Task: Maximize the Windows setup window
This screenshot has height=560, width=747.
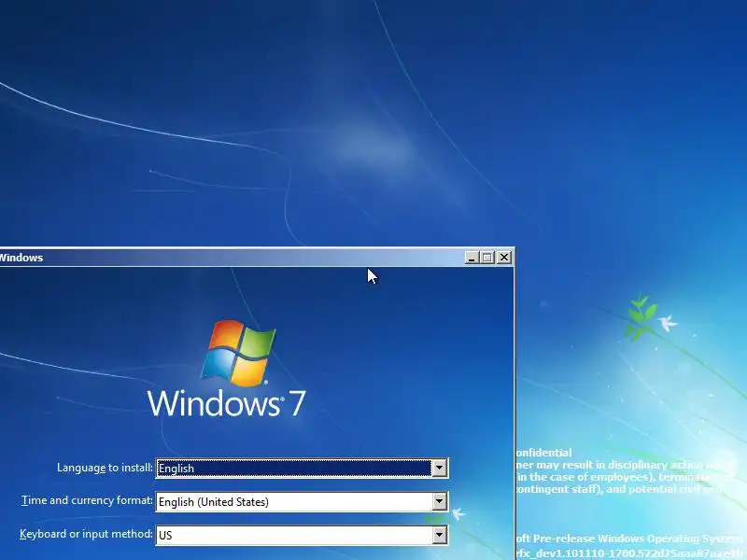Action: (486, 258)
